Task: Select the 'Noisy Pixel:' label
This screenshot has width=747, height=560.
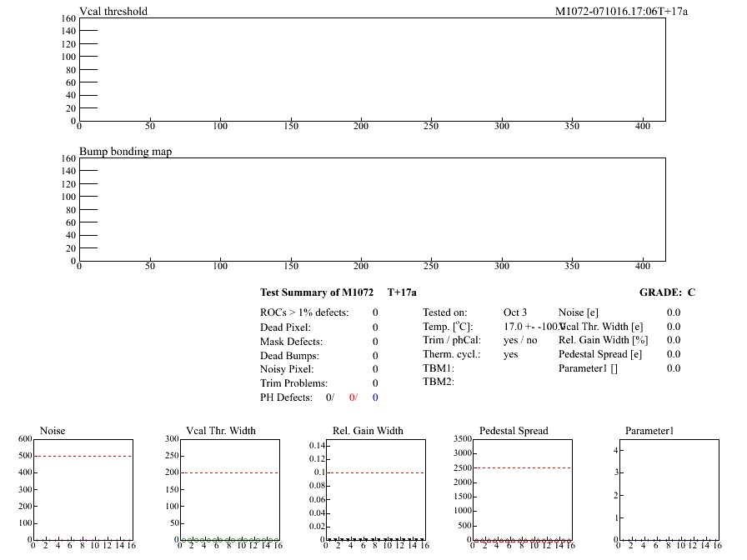Action: (287, 369)
